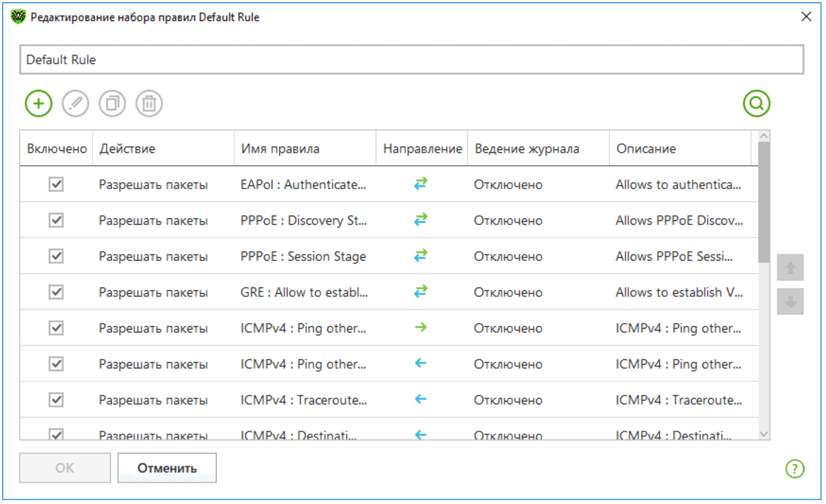The height and width of the screenshot is (504, 826).
Task: Click the Default Rule name field
Action: [x=411, y=59]
